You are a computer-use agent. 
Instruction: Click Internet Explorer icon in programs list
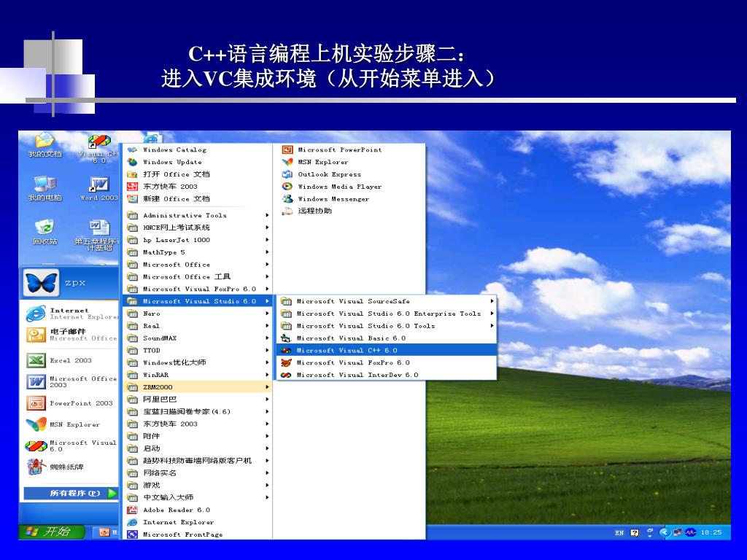click(x=132, y=522)
